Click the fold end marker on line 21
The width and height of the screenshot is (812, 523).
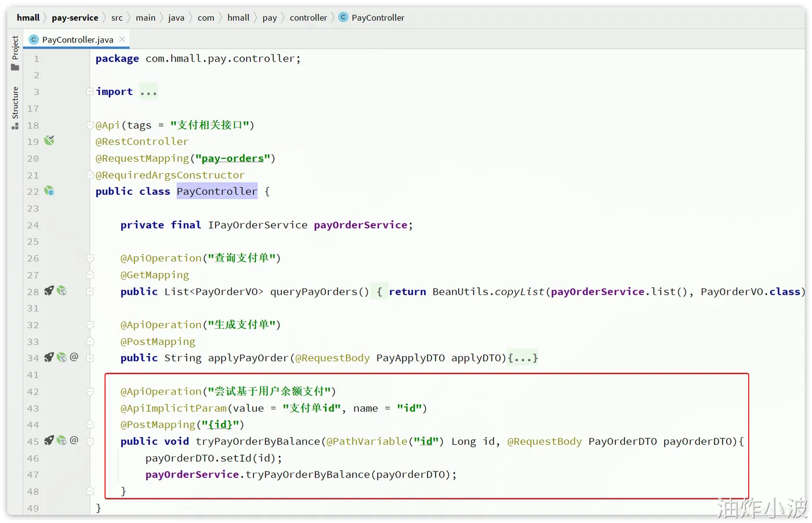(90, 175)
